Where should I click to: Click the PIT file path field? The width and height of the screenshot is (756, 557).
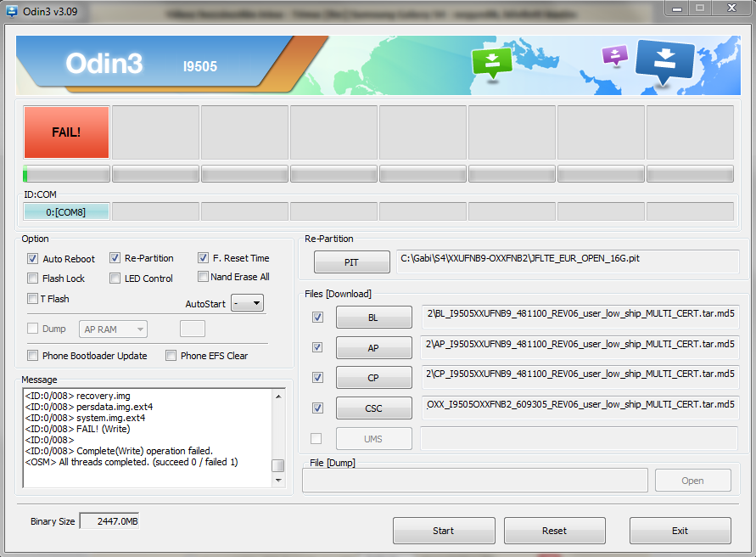[568, 262]
